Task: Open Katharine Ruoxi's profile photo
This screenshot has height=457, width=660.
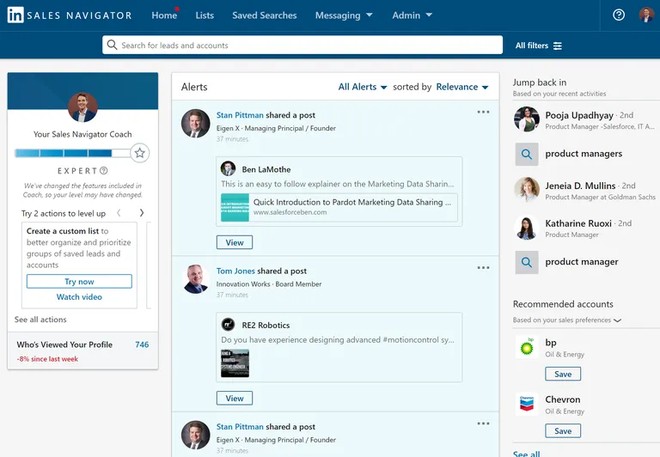Action: (x=527, y=228)
